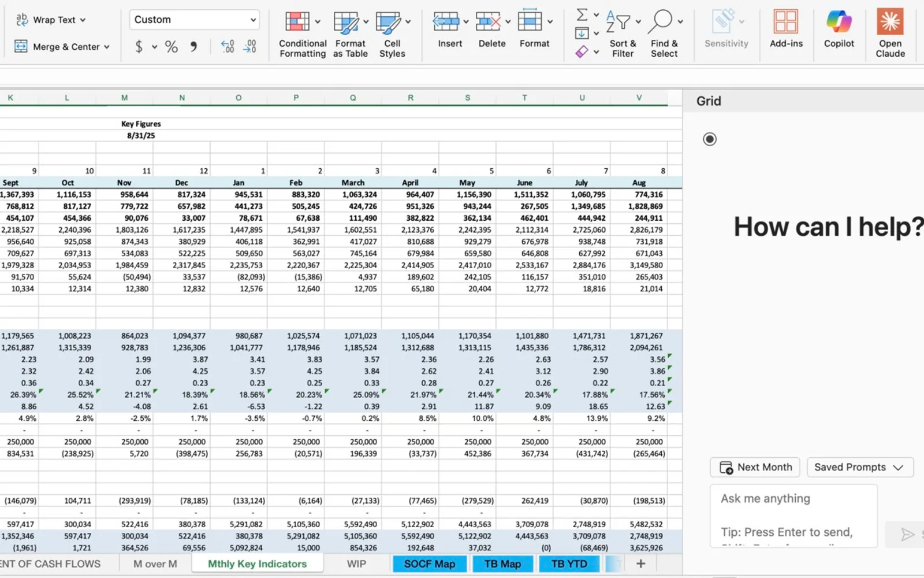
Task: Open Format as Table gallery
Action: [x=350, y=35]
